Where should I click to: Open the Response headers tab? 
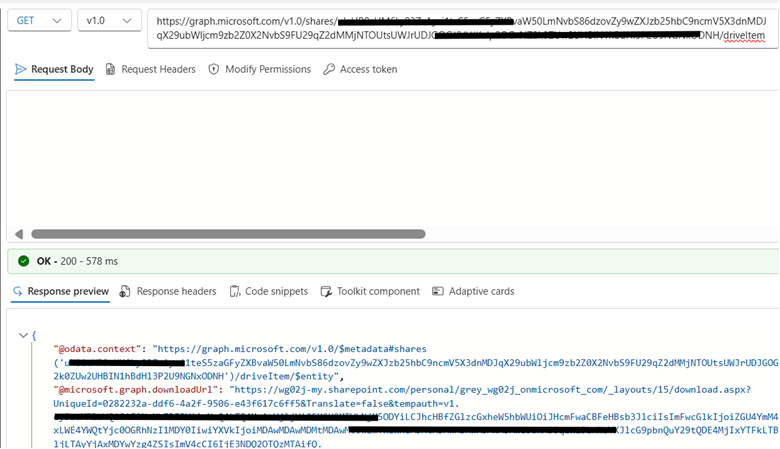point(168,291)
